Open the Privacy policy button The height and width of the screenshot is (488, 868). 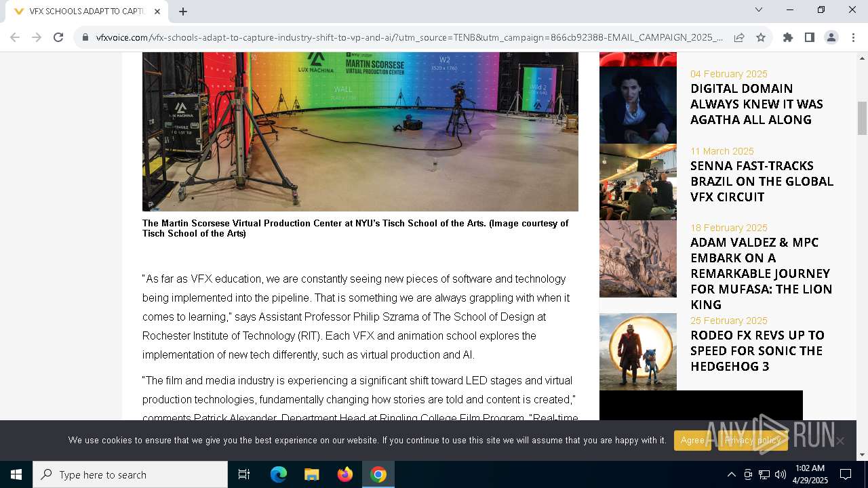coord(753,441)
